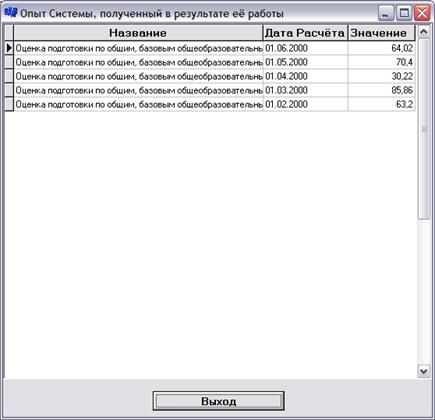The height and width of the screenshot is (420, 435).
Task: Select the value cell 63,2
Action: coord(381,104)
